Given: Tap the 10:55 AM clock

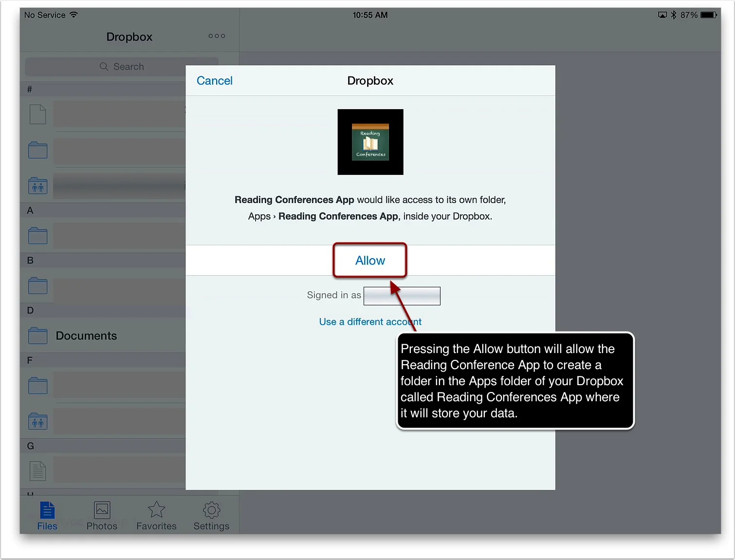Looking at the screenshot, I should 370,15.
